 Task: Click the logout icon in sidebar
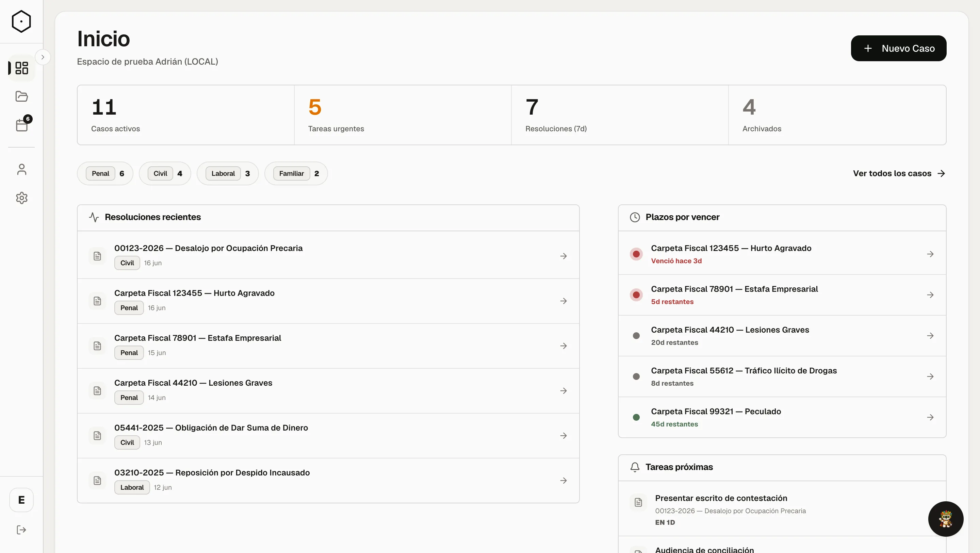click(21, 530)
